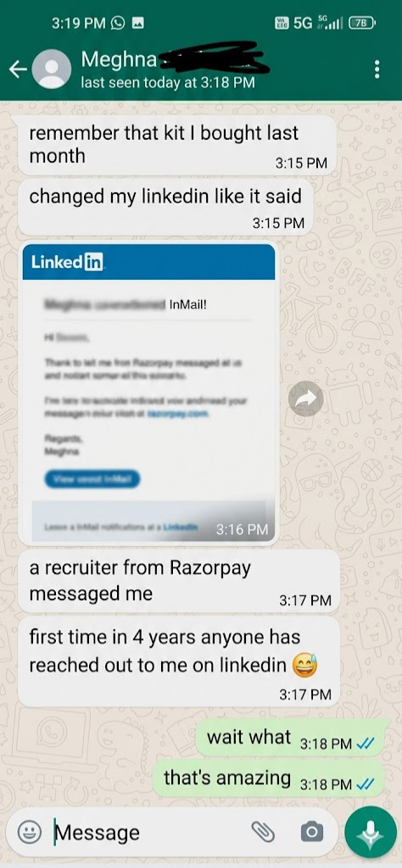Open the emoji picker in message bar
402x868 pixels.
tap(30, 832)
